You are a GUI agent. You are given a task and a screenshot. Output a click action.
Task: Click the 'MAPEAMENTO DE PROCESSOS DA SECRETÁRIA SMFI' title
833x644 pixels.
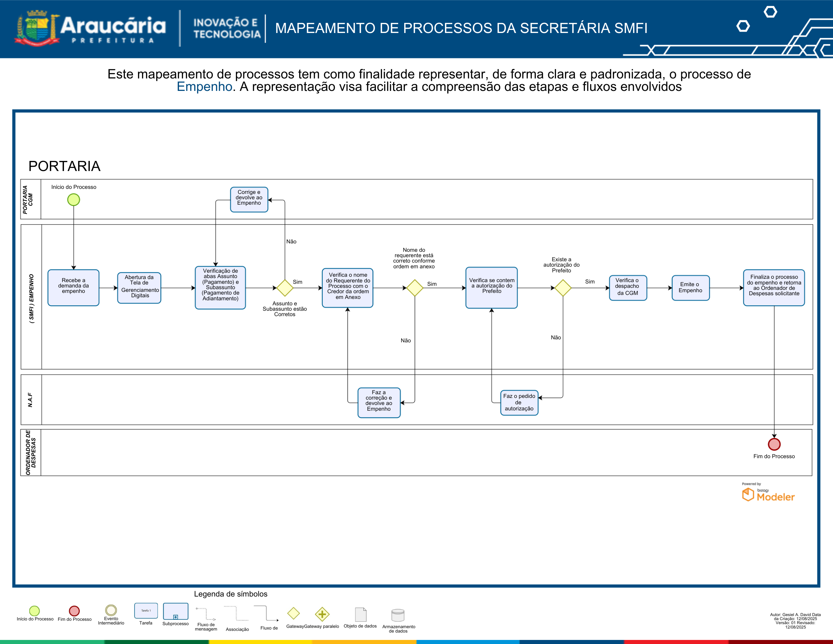[461, 28]
